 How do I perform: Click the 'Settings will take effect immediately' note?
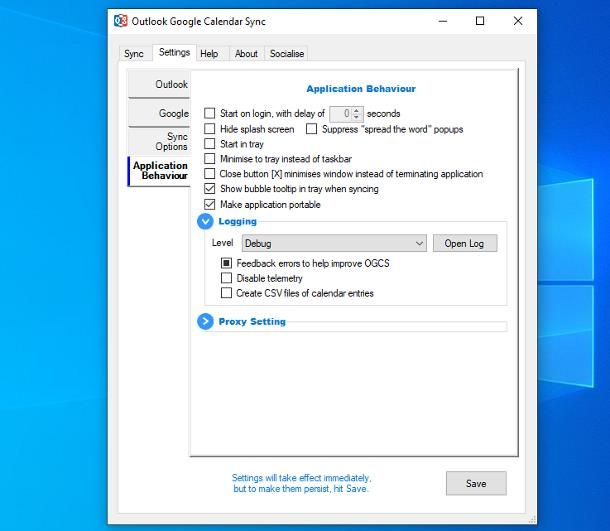(x=301, y=483)
